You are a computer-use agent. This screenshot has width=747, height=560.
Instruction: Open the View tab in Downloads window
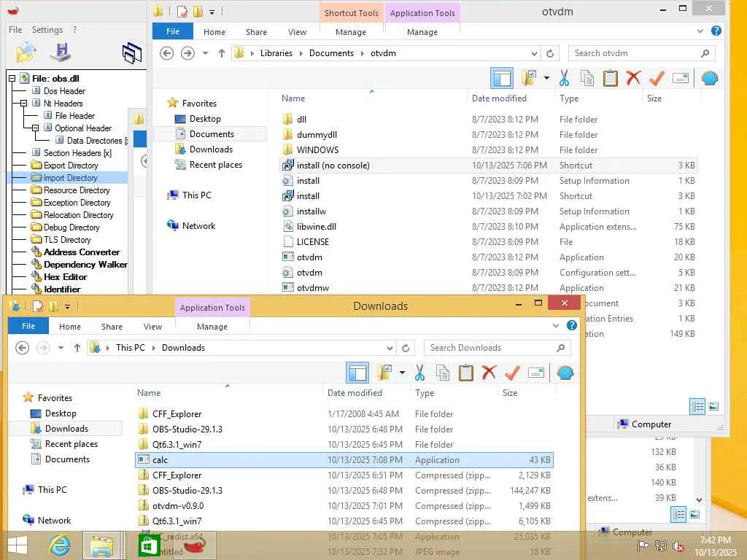(x=152, y=327)
